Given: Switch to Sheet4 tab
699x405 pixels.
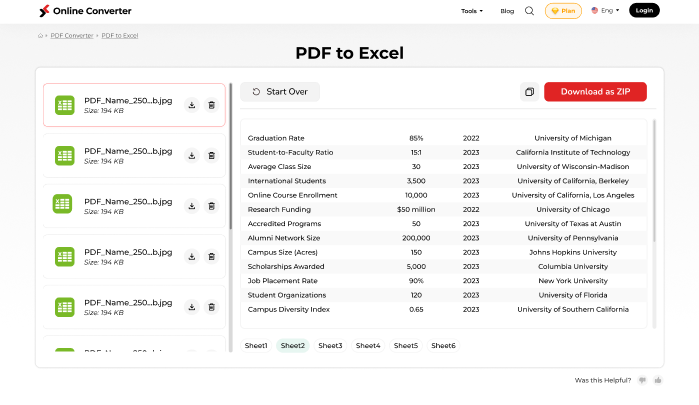Looking at the screenshot, I should (x=368, y=345).
